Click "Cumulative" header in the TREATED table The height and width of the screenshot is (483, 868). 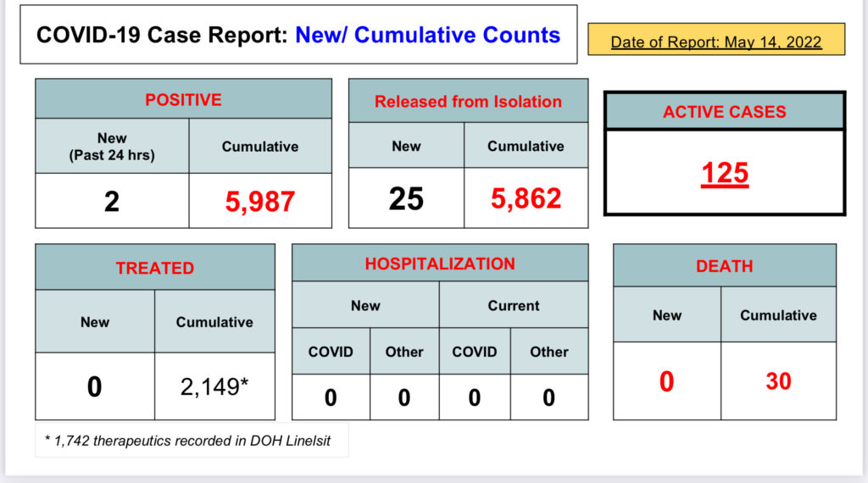214,322
